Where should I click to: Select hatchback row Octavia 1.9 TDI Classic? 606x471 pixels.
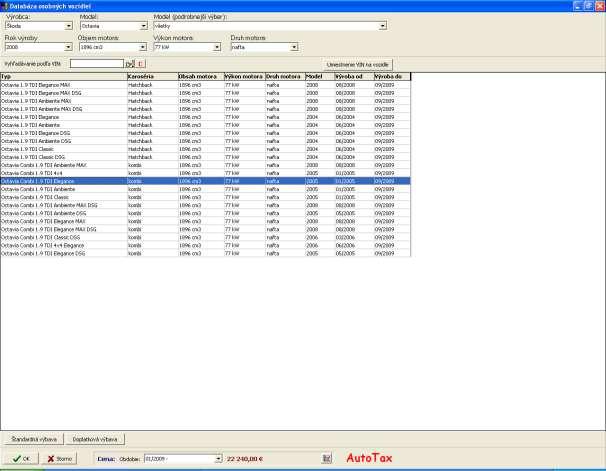205,149
